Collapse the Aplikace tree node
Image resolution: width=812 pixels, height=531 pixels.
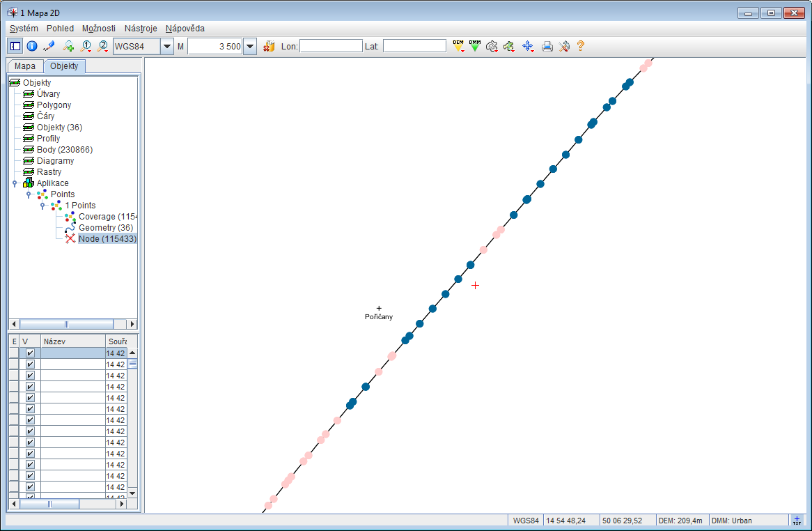[15, 183]
